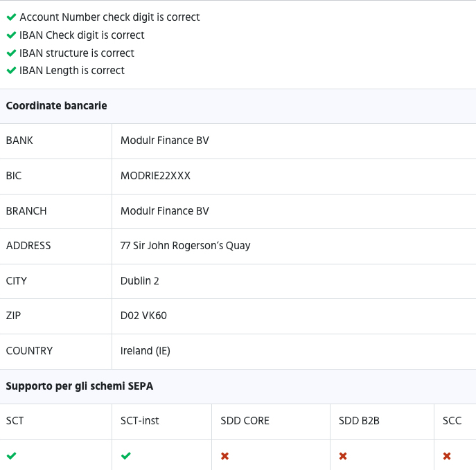This screenshot has height=470, width=476.
Task: Click the SDD B2B column header
Action: coord(359,421)
